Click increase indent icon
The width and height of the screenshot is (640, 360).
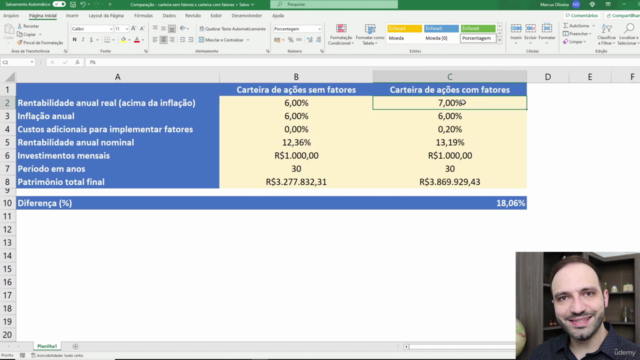[191, 40]
